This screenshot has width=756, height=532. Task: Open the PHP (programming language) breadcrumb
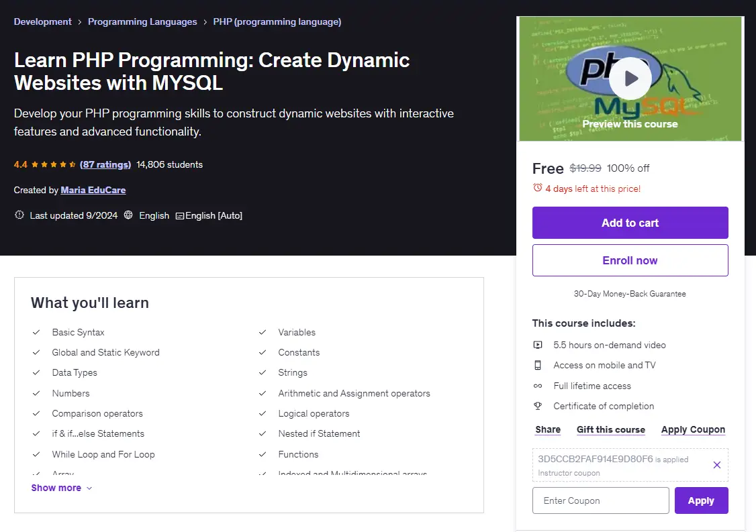[x=277, y=21]
